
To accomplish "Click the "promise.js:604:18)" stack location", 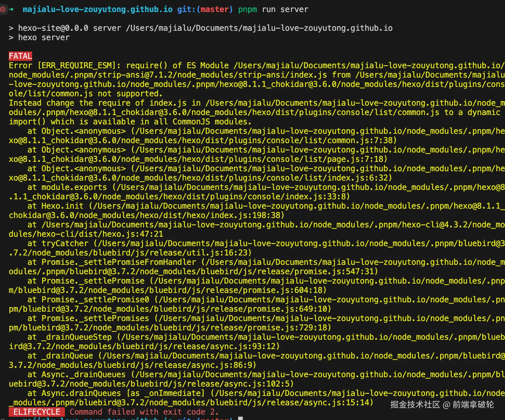I will (x=285, y=290).
